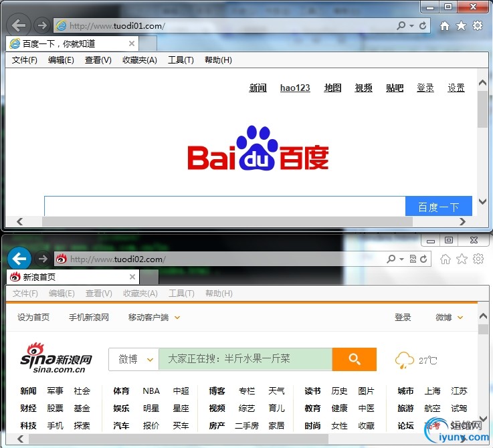493x448 pixels.
Task: Go forward in the tuodi01 browser window
Action: point(42,25)
